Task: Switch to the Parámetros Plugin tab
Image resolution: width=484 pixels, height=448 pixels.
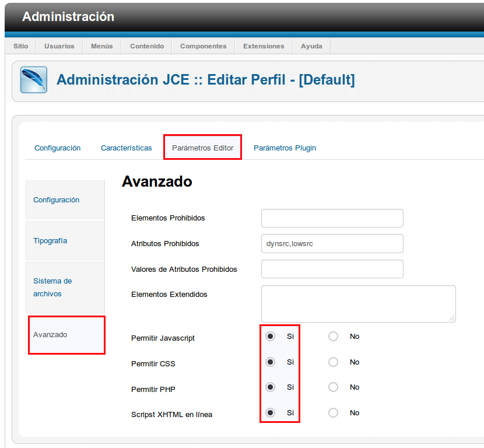Action: click(285, 148)
